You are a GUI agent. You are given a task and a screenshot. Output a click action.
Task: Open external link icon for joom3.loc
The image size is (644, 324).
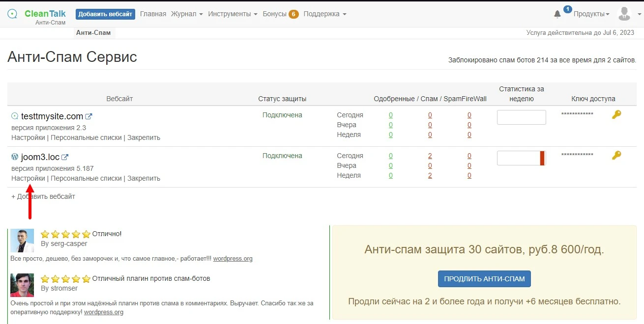(65, 157)
